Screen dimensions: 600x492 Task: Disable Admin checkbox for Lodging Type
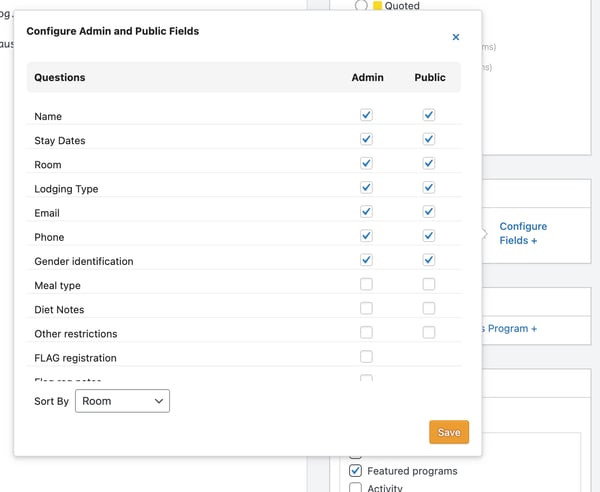[366, 187]
